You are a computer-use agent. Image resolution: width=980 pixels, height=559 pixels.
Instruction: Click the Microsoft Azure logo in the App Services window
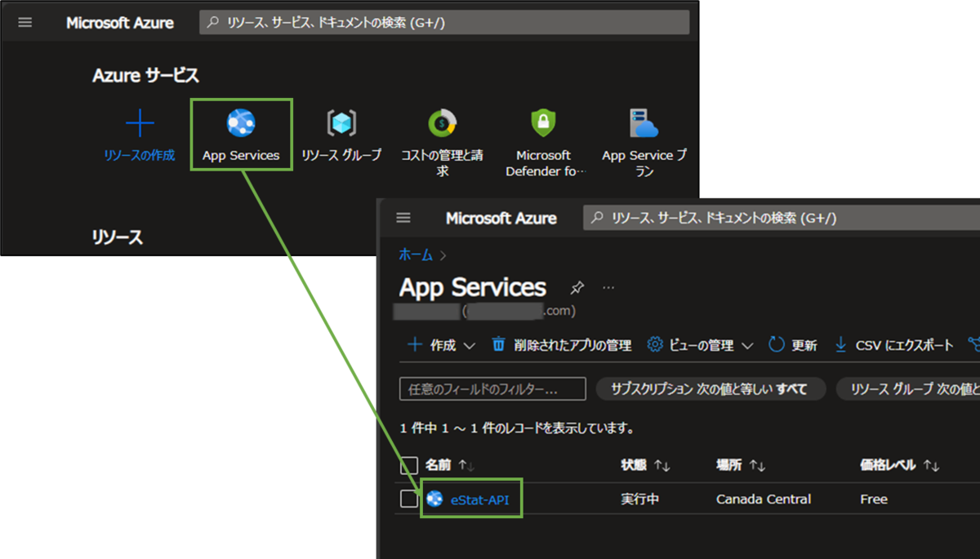[x=501, y=218]
